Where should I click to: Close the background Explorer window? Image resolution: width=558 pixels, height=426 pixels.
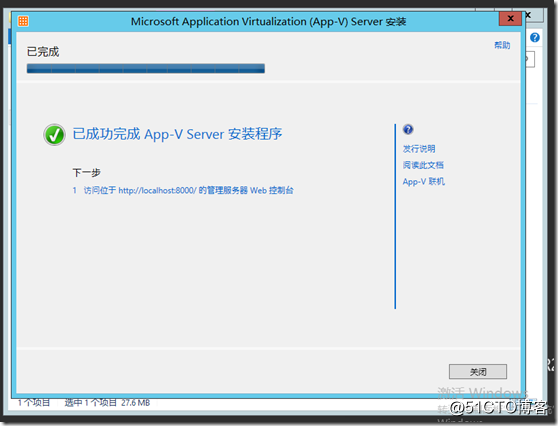[533, 15]
